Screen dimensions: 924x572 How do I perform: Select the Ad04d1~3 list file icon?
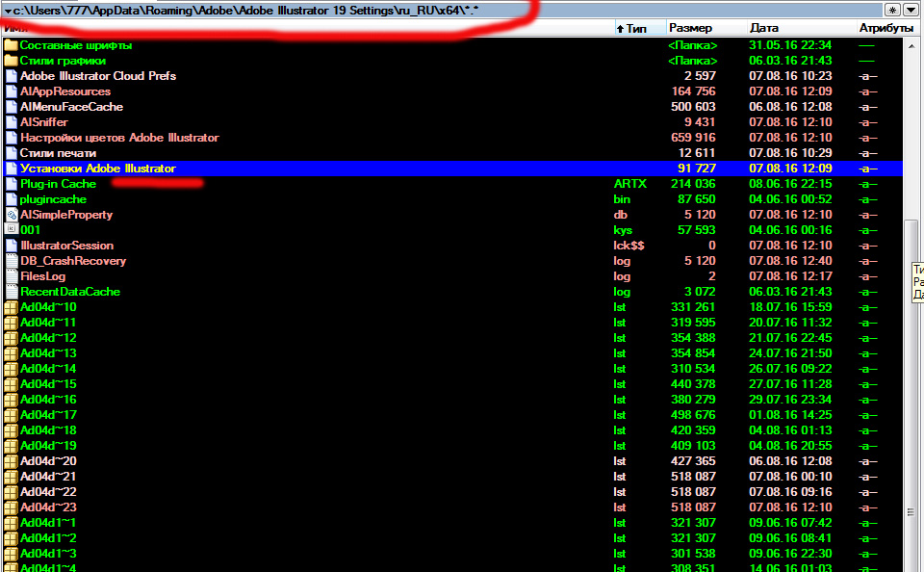click(x=11, y=553)
